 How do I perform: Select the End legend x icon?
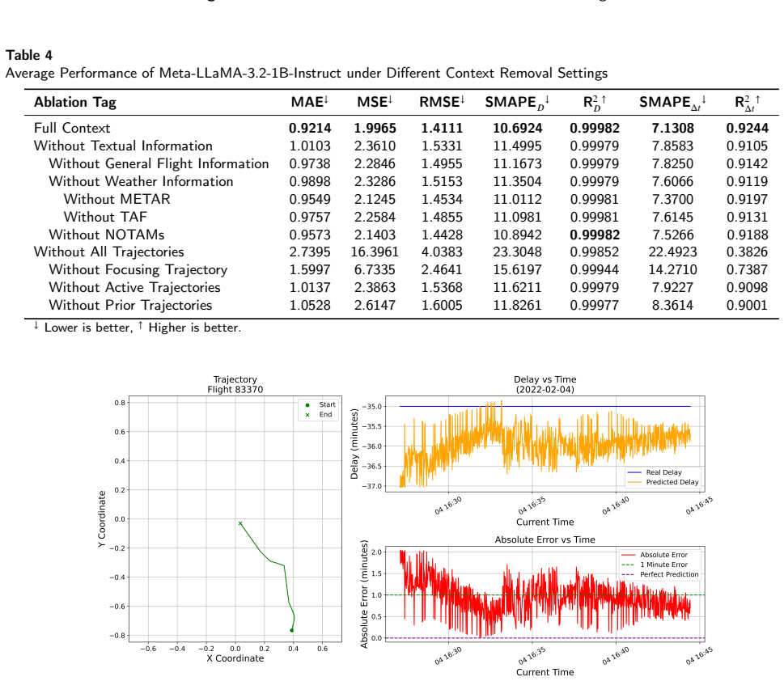pyautogui.click(x=307, y=415)
